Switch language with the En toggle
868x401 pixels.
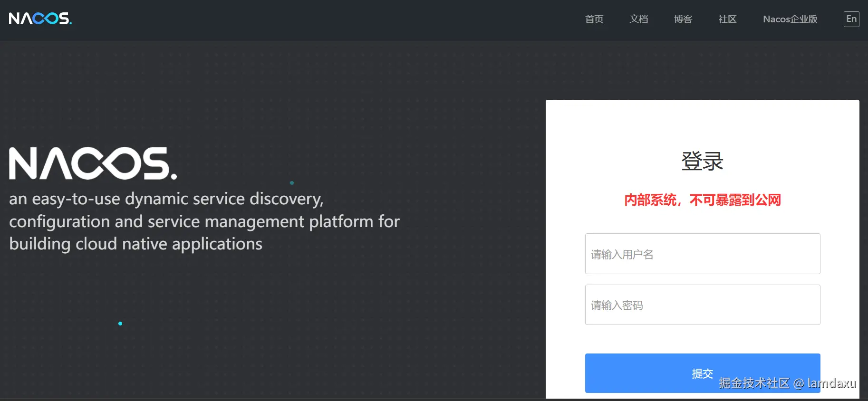[851, 19]
